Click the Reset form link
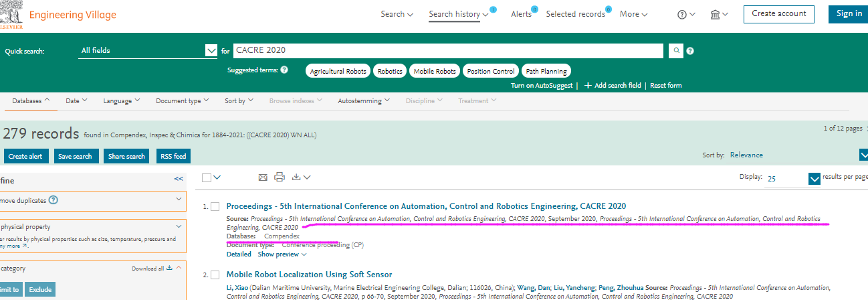Viewport: 868px width, 300px height. click(666, 86)
